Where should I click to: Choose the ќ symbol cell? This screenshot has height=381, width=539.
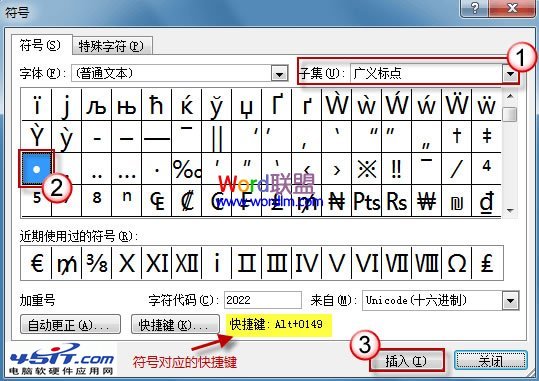(187, 105)
